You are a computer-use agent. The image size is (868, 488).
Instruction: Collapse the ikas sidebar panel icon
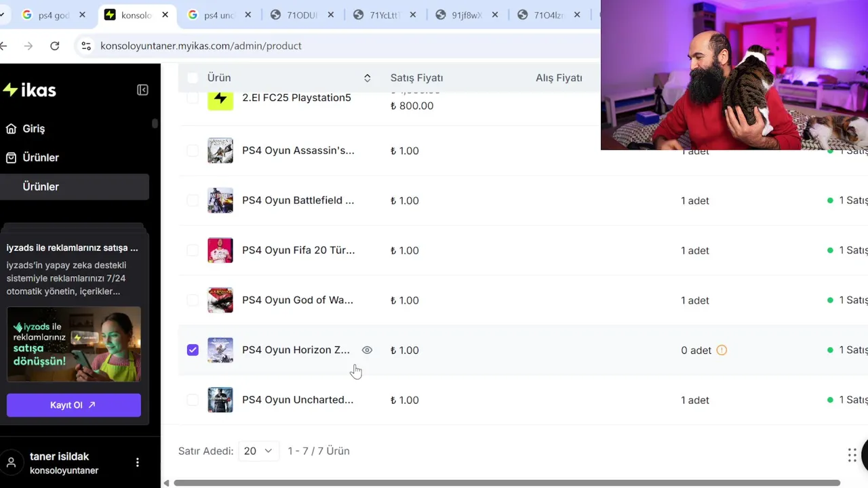[x=142, y=90]
